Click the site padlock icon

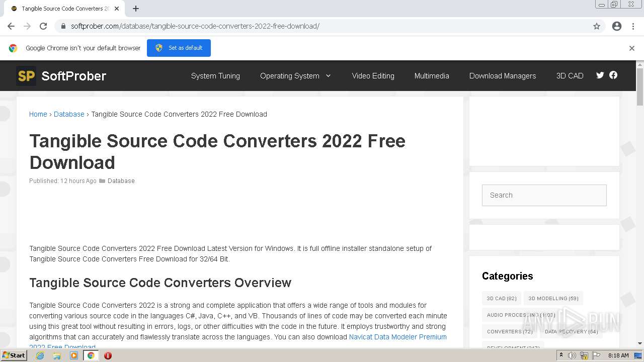click(x=63, y=26)
